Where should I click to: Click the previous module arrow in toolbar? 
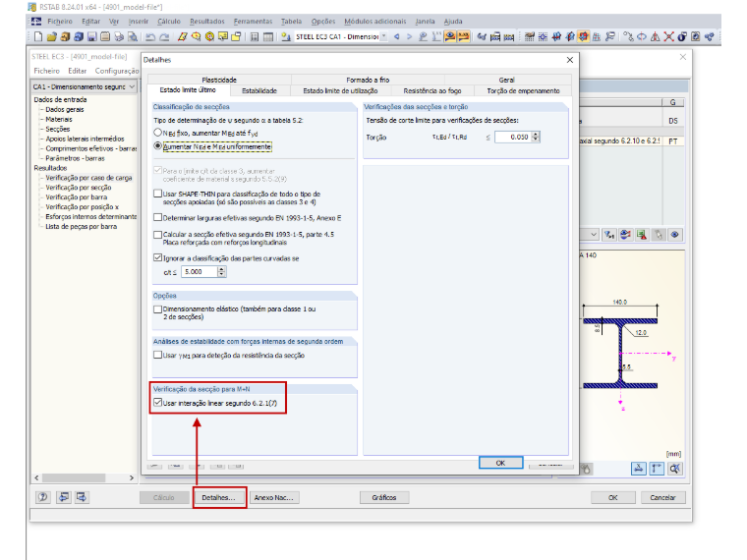(x=396, y=36)
